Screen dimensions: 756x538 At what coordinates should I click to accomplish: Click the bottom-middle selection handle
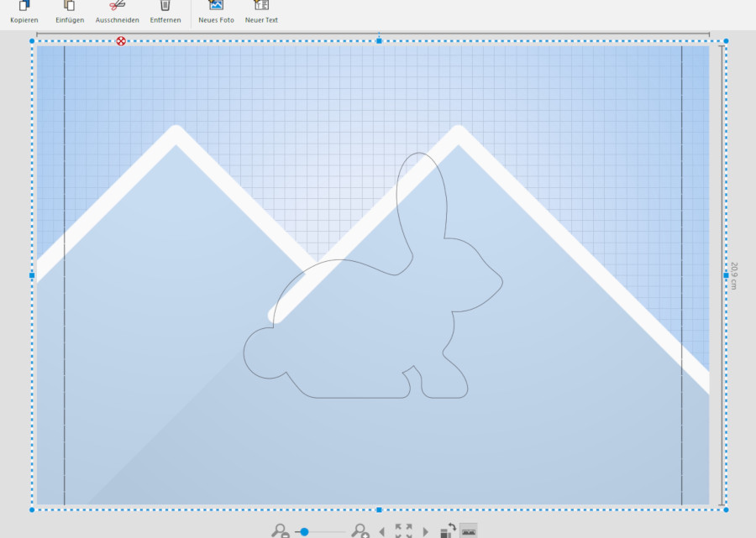(379, 509)
